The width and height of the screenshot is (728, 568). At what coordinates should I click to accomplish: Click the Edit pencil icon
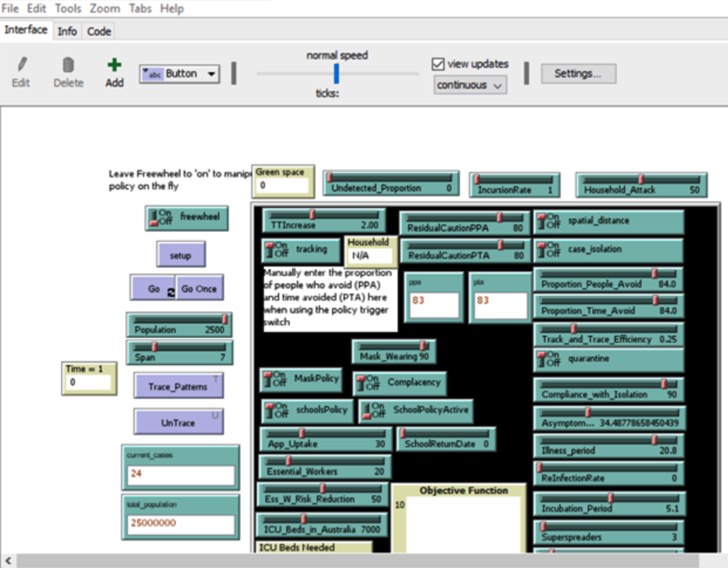point(21,66)
